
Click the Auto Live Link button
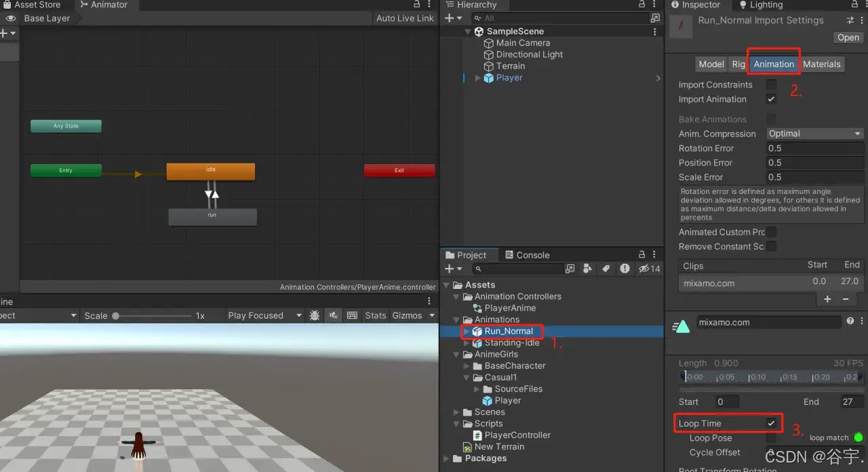coord(405,18)
